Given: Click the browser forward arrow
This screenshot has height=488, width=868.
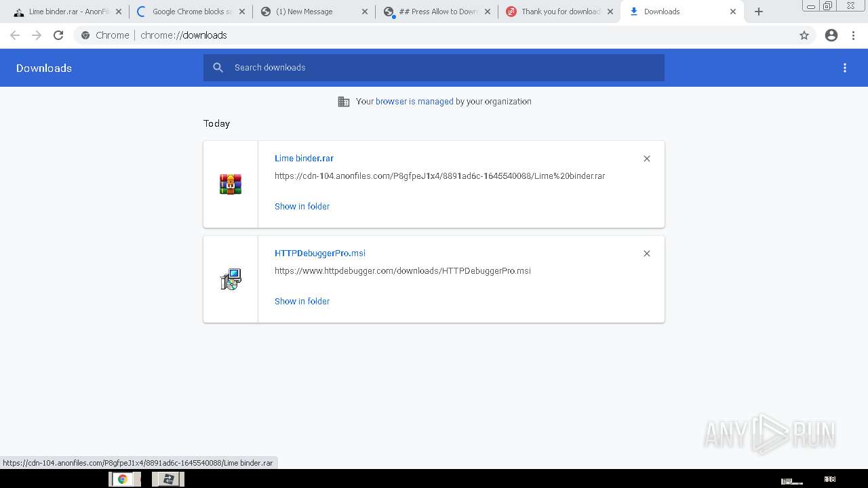Looking at the screenshot, I should (37, 35).
